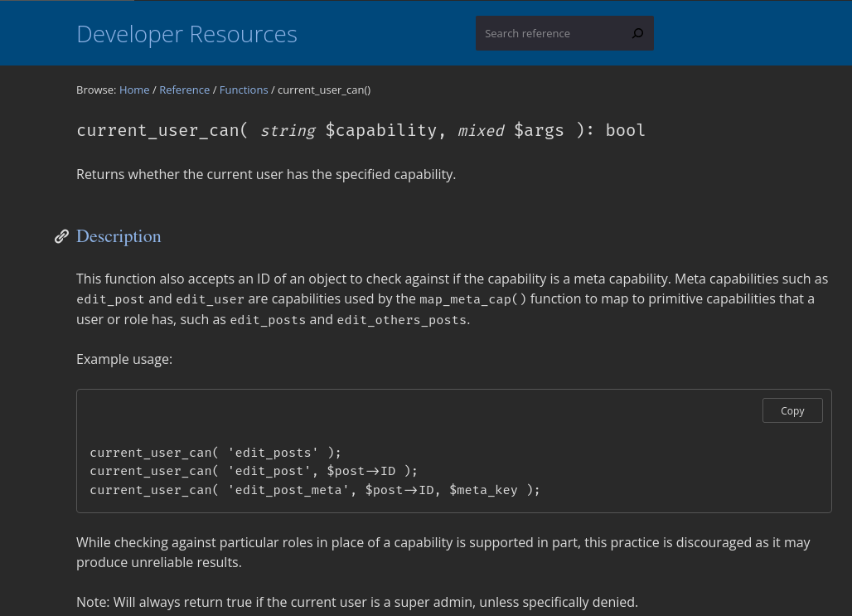Click the map_meta_cap() inline function reference
The image size is (852, 616).
pyautogui.click(x=472, y=299)
